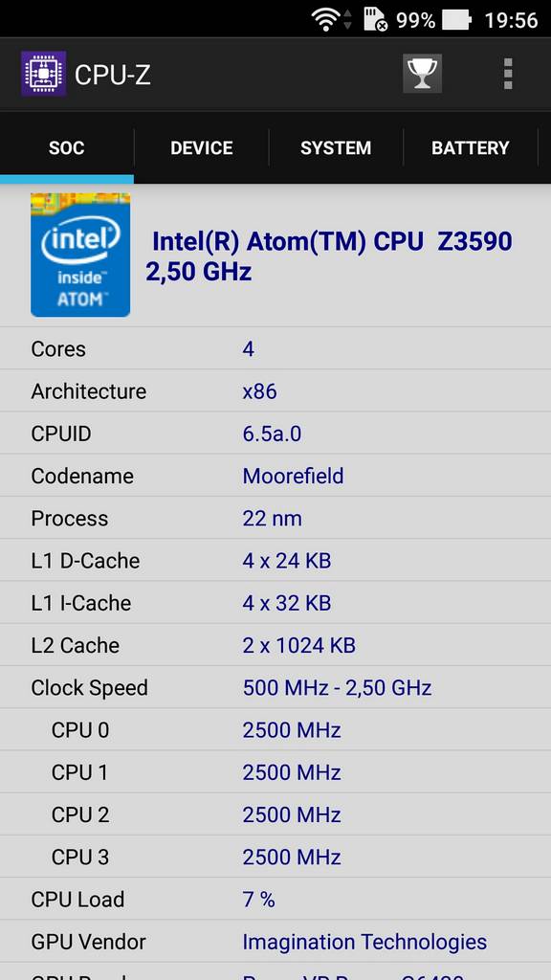The image size is (551, 980).
Task: Select the Codename Moorefield row
Action: [275, 476]
